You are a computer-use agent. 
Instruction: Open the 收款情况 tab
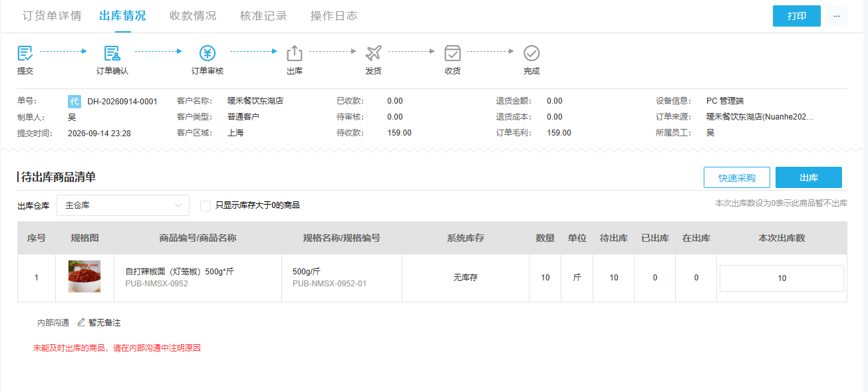(x=194, y=16)
